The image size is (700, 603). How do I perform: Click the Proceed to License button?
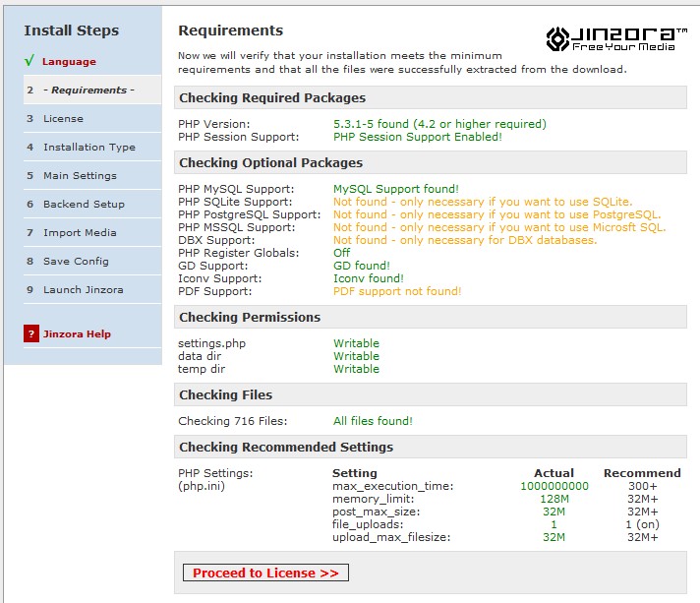point(265,573)
